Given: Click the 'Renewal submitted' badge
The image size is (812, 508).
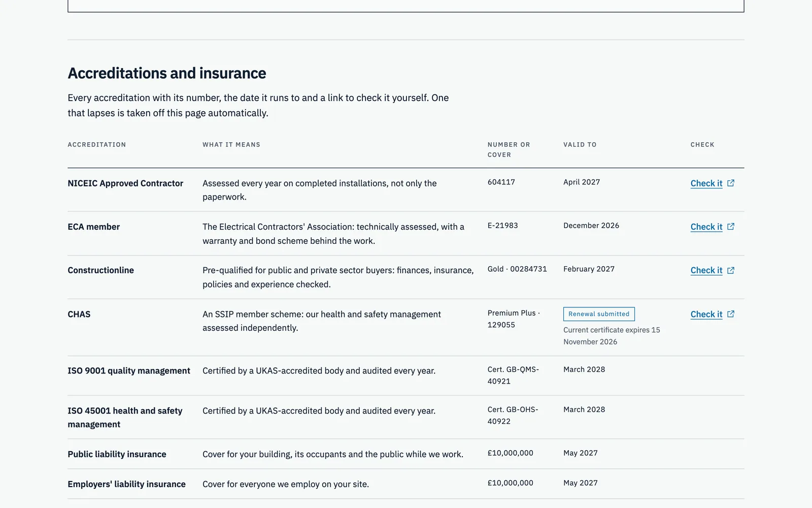Looking at the screenshot, I should click(x=599, y=314).
